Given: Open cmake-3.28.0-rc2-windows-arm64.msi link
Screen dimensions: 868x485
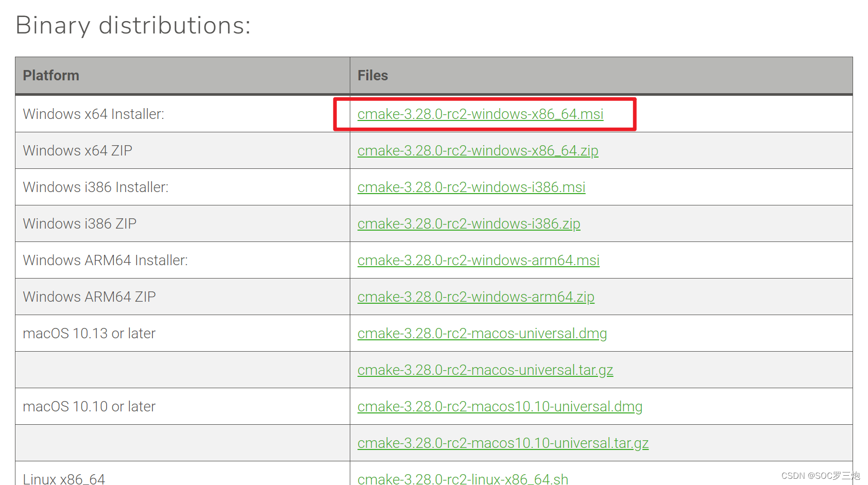Looking at the screenshot, I should pos(479,261).
